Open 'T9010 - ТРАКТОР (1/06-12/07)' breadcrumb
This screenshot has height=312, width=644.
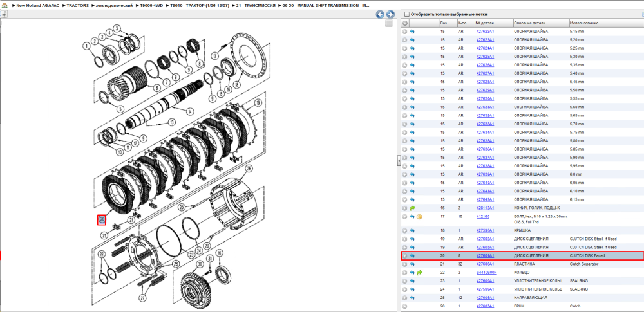click(199, 6)
